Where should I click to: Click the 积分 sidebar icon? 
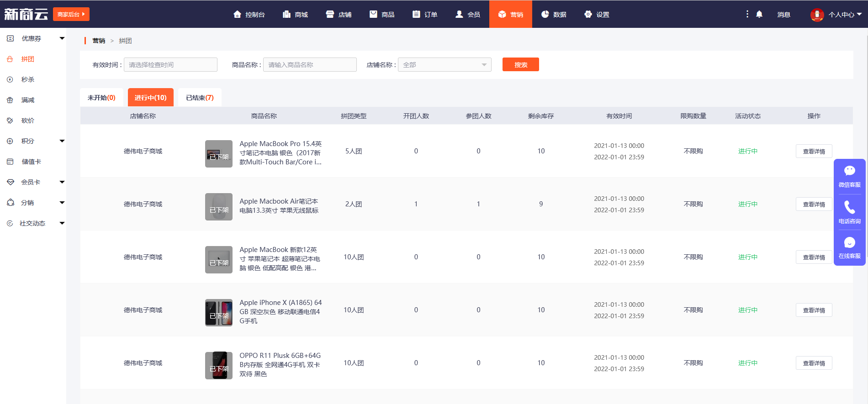pos(10,141)
